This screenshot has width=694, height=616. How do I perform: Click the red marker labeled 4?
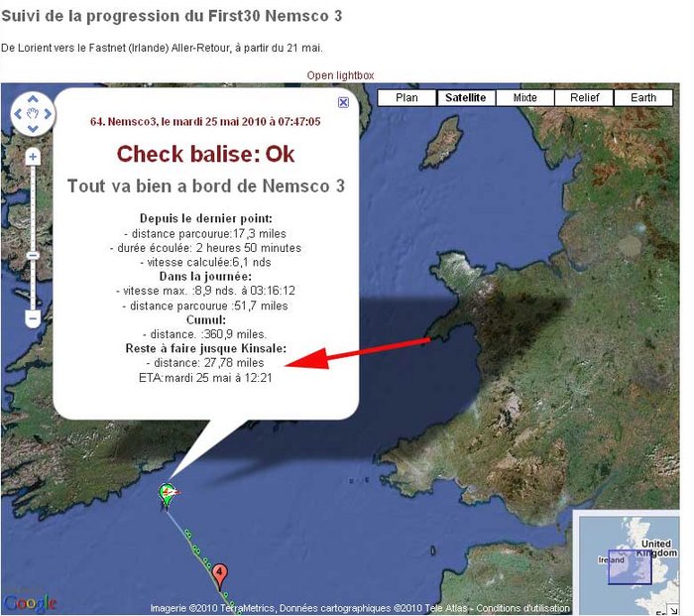[220, 574]
